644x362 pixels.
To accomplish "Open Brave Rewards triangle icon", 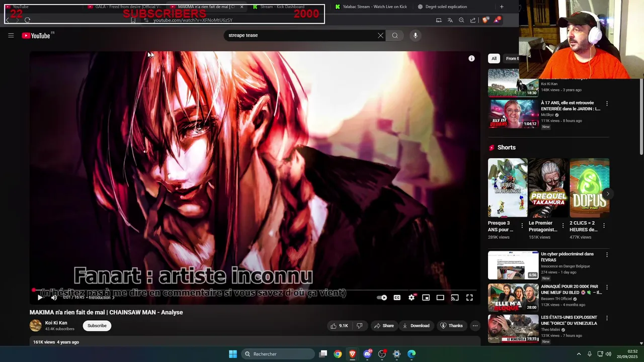I will point(497,20).
